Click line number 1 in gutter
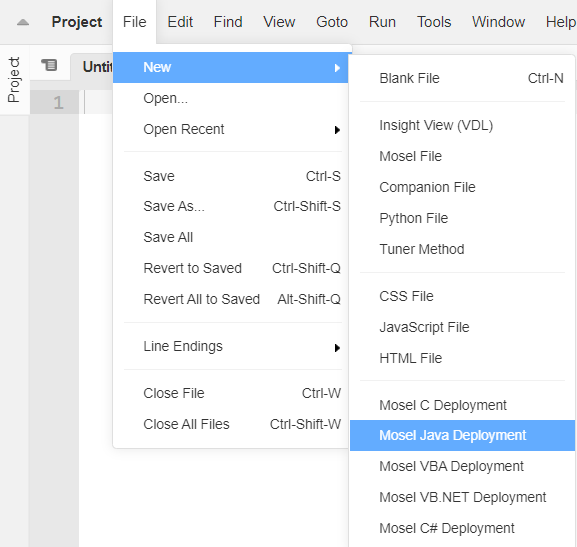Image resolution: width=577 pixels, height=547 pixels. (58, 102)
